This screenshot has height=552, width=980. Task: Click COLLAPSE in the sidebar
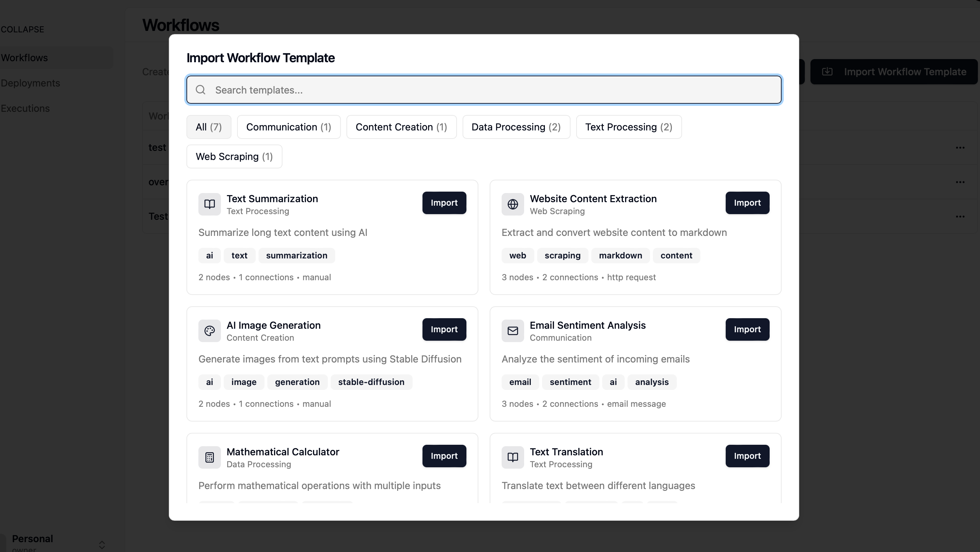22,29
